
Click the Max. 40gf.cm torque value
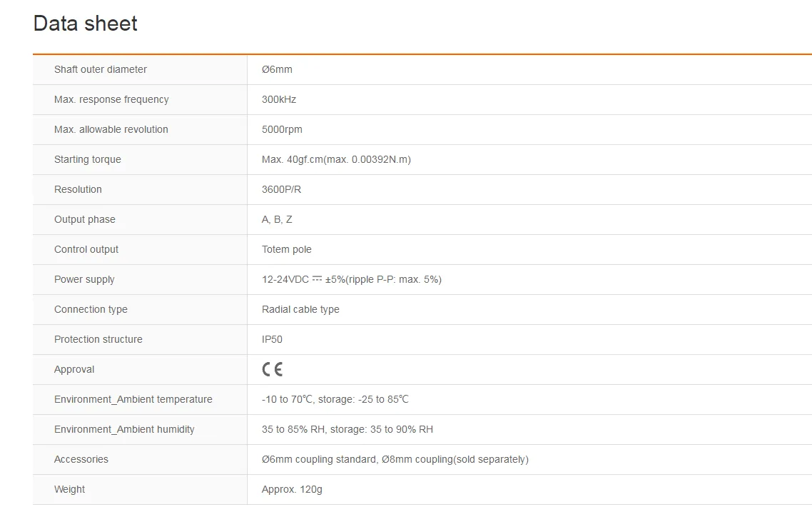[337, 160]
